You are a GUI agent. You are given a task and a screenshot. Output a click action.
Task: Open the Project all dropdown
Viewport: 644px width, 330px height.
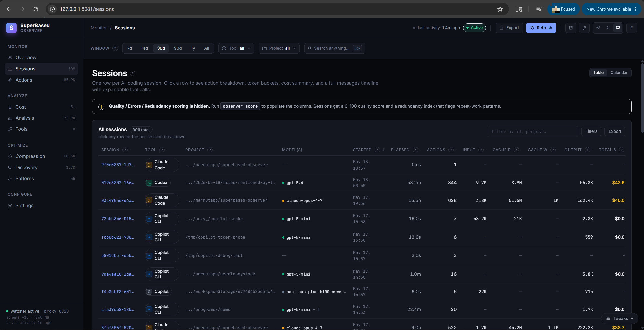[279, 48]
